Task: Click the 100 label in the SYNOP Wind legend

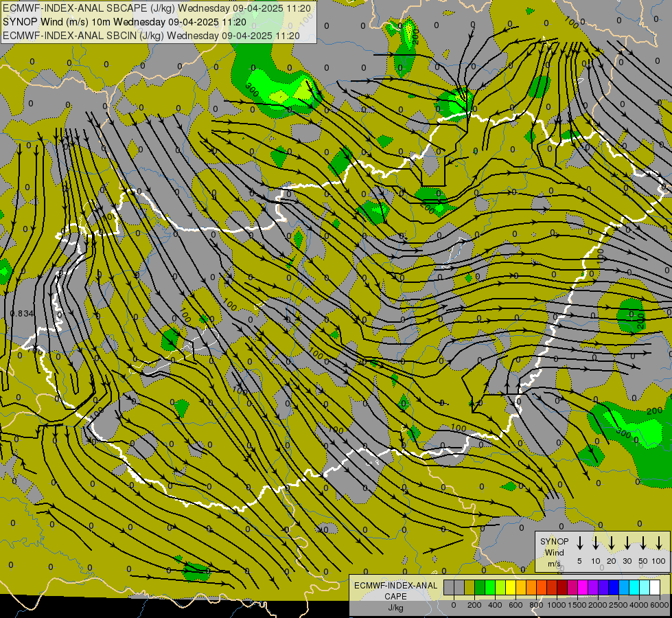Action: (x=659, y=561)
